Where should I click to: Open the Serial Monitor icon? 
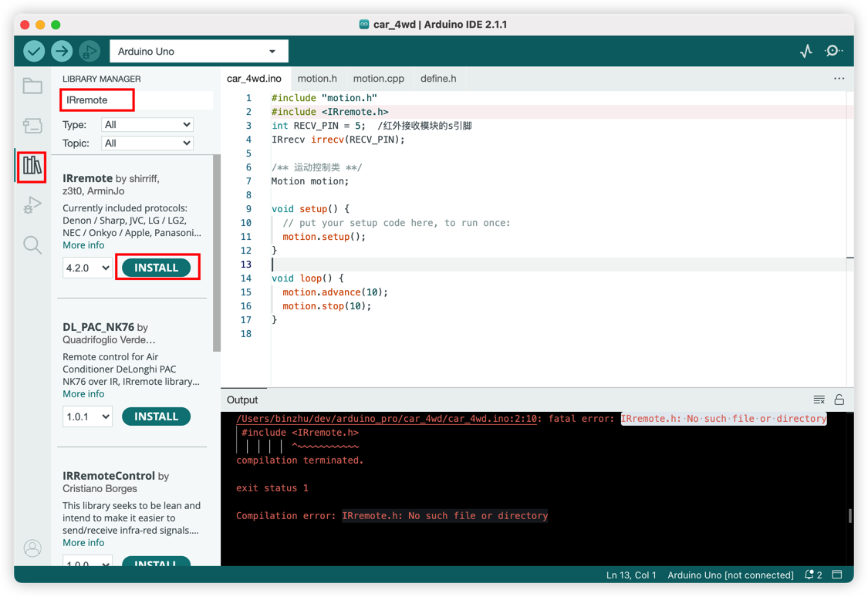[x=834, y=50]
